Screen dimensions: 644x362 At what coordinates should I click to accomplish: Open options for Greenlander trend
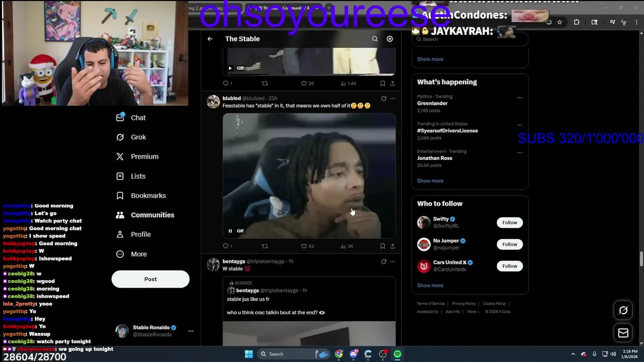(520, 98)
